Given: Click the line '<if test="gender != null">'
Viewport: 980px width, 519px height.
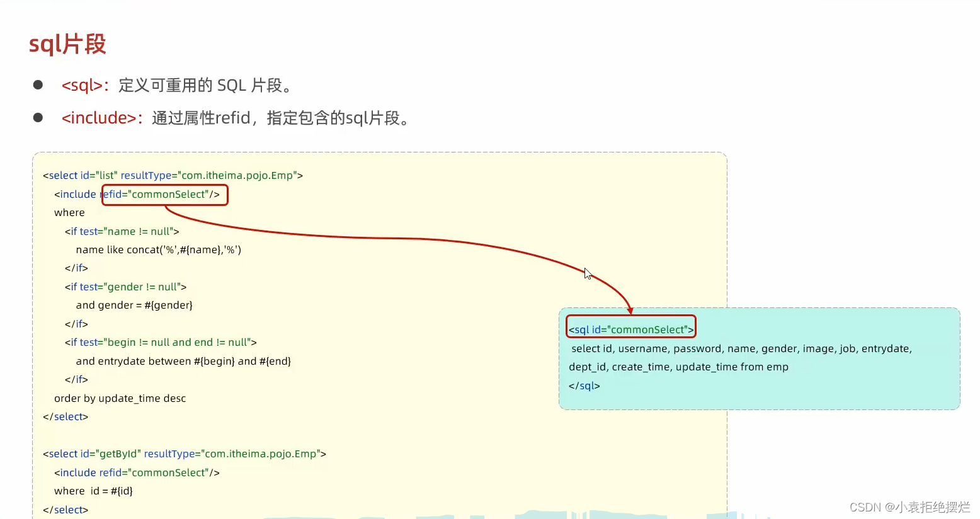Looking at the screenshot, I should click(125, 287).
